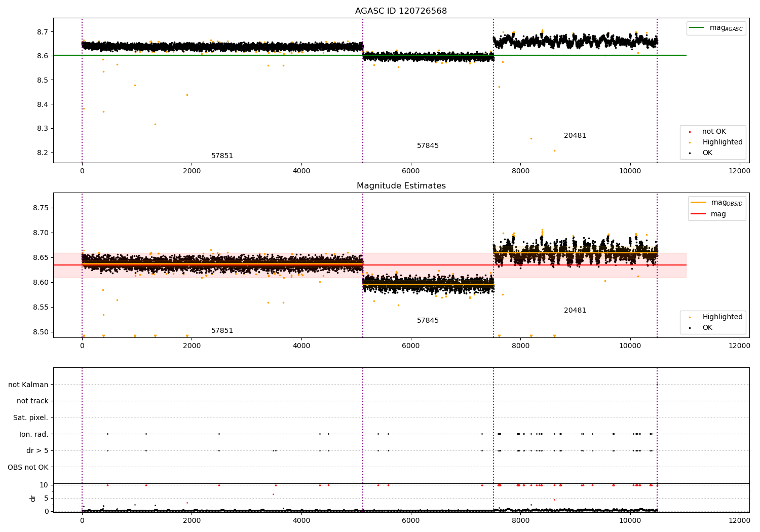Click the 'not track' axis label
Viewport: 760px width, 532px height.
point(32,401)
